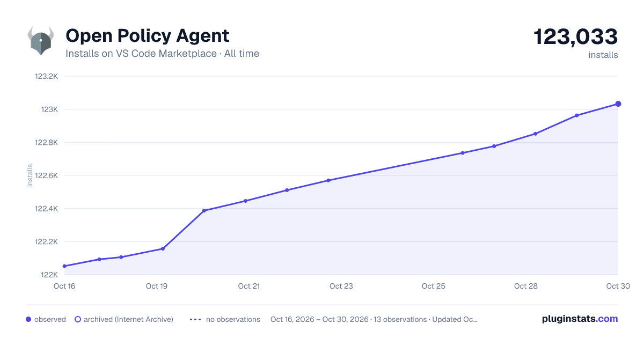The image size is (644, 338).
Task: Click the "archived (Internet Archive)" legend label
Action: [128, 319]
